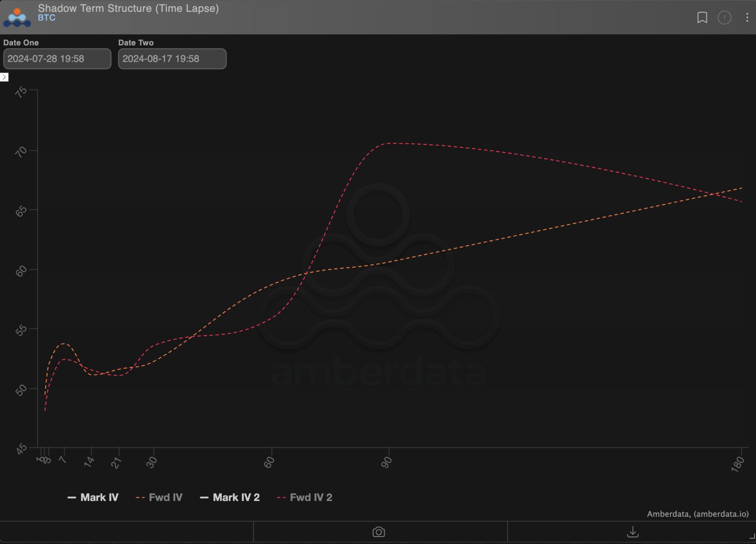Click the 60 x-axis tick label
The width and height of the screenshot is (756, 544).
click(x=269, y=462)
